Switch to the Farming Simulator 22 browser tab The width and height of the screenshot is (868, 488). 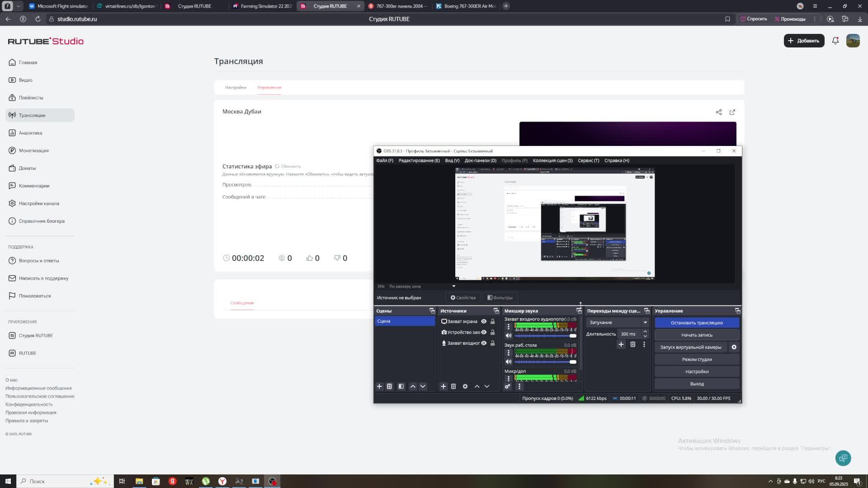262,6
